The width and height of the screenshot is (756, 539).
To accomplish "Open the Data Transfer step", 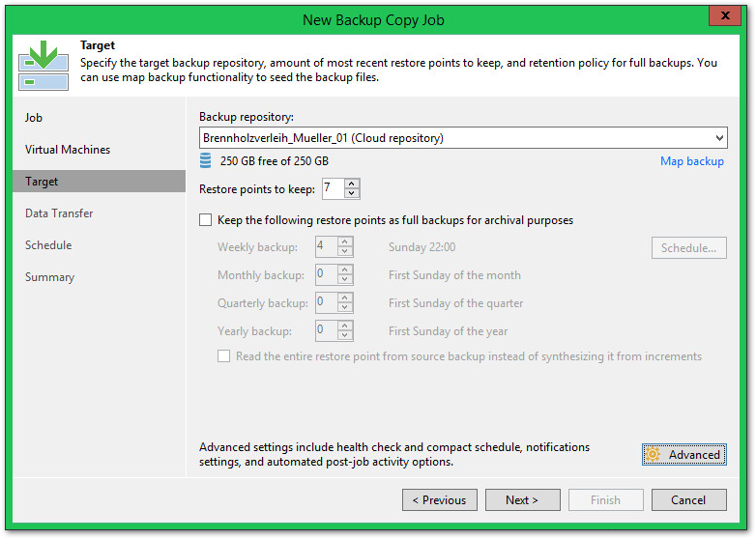I will 59,213.
